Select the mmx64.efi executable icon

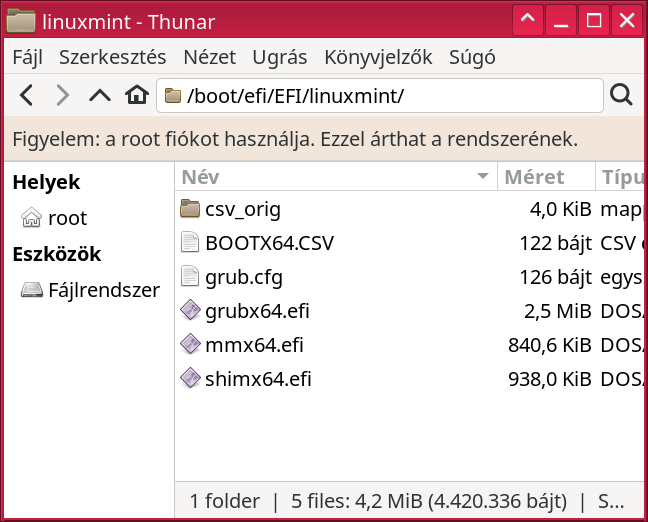click(x=190, y=344)
